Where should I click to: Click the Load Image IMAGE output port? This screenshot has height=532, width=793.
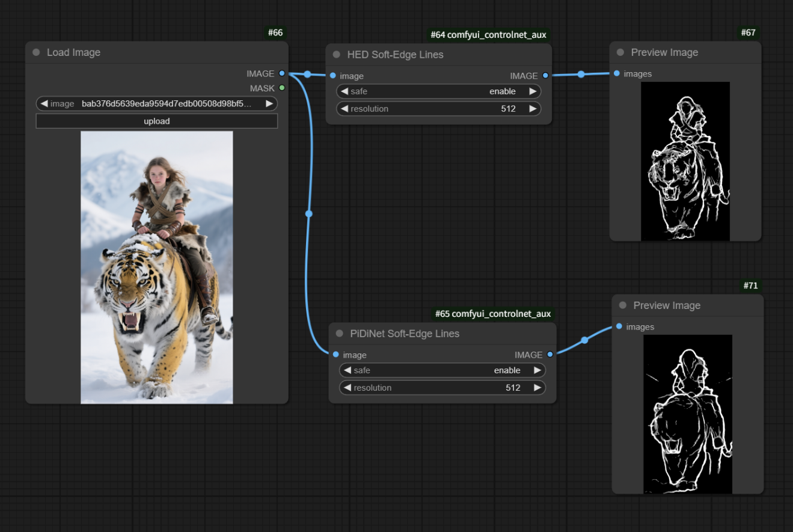(282, 74)
